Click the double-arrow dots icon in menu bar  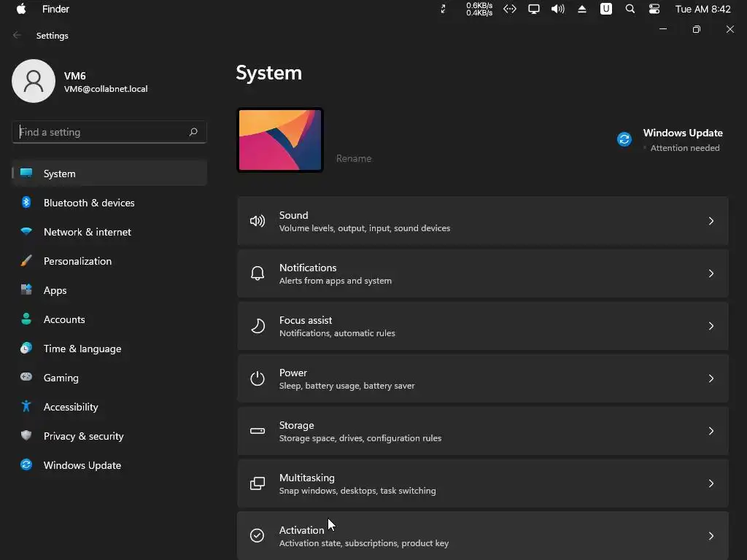click(510, 9)
